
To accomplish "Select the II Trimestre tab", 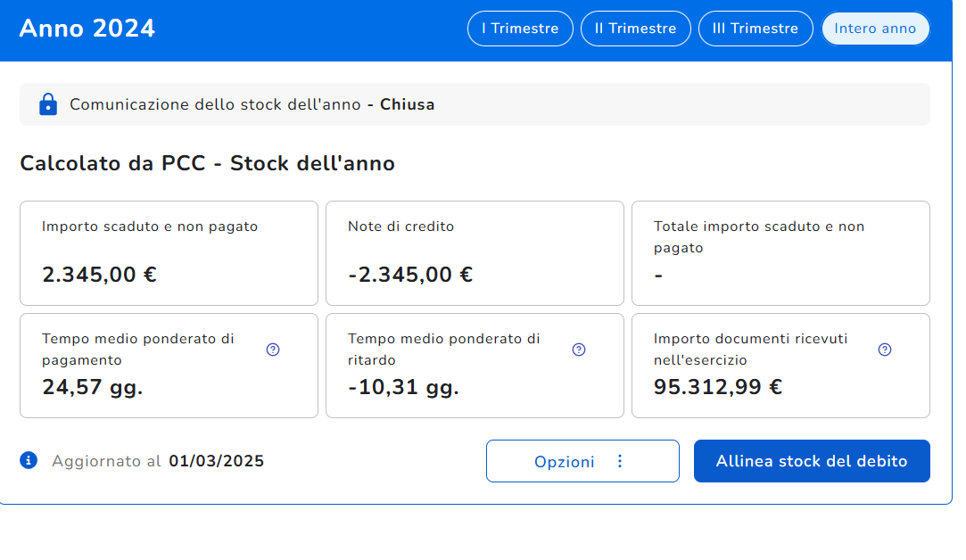I will click(636, 29).
